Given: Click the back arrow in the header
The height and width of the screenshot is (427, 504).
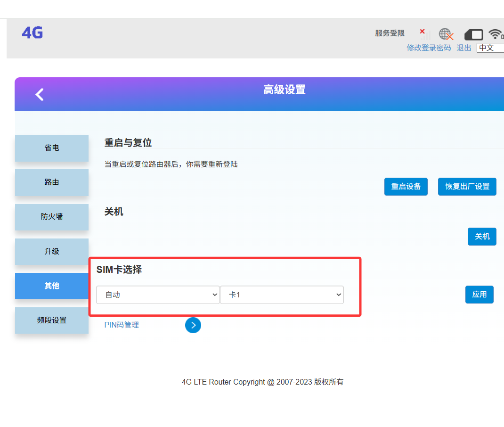Looking at the screenshot, I should [40, 94].
